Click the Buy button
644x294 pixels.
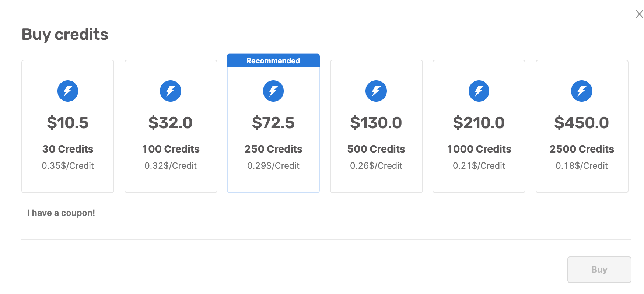point(599,270)
